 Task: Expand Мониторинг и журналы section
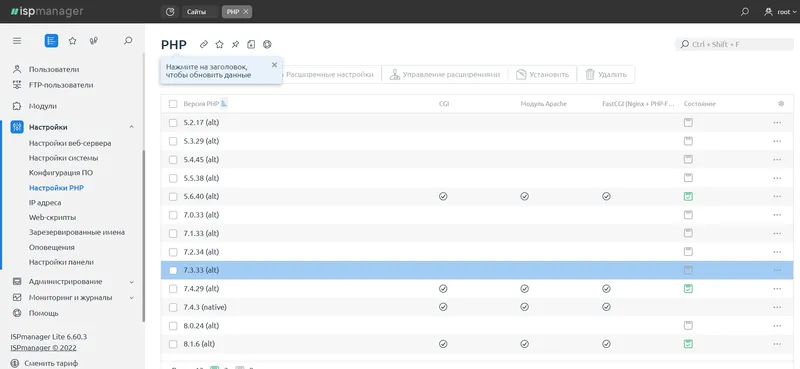click(x=131, y=298)
